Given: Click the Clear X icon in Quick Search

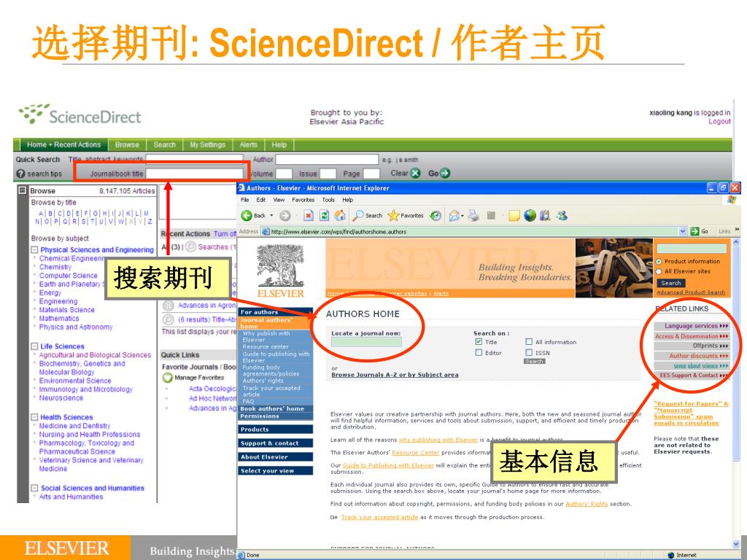Looking at the screenshot, I should 415,173.
